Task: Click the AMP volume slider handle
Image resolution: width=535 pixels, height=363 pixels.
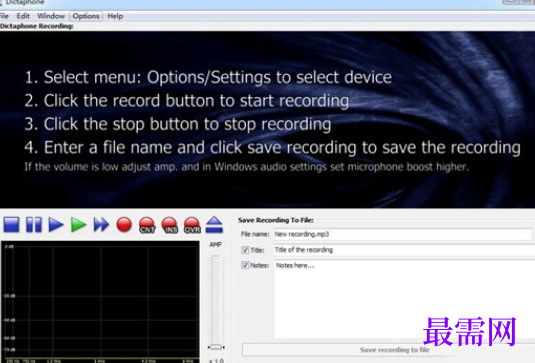Action: click(216, 347)
